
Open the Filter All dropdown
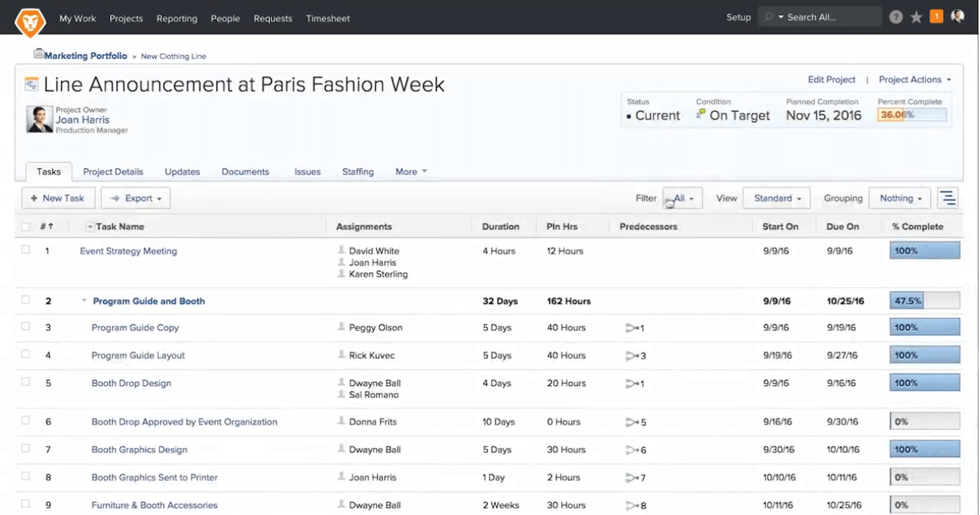[x=682, y=198]
